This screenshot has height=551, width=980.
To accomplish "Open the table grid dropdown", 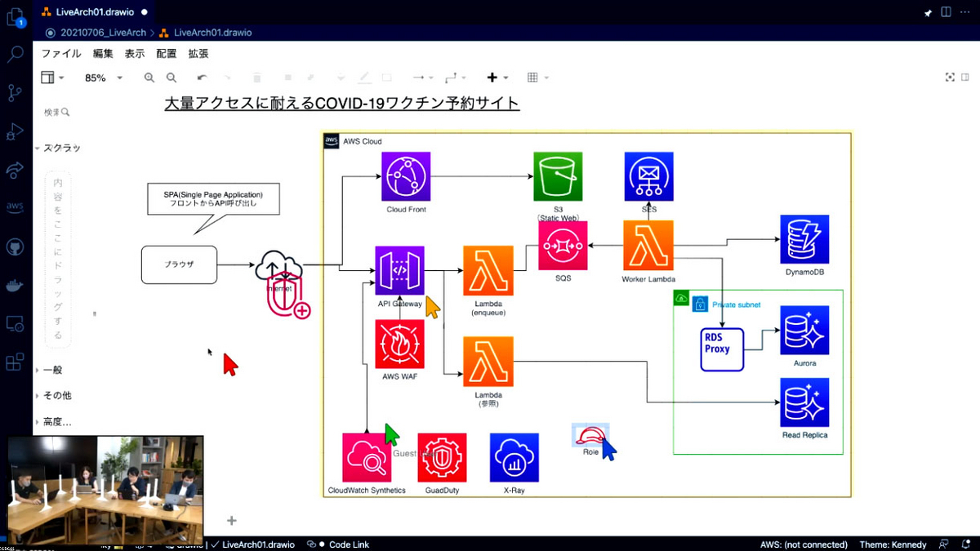I will (537, 78).
